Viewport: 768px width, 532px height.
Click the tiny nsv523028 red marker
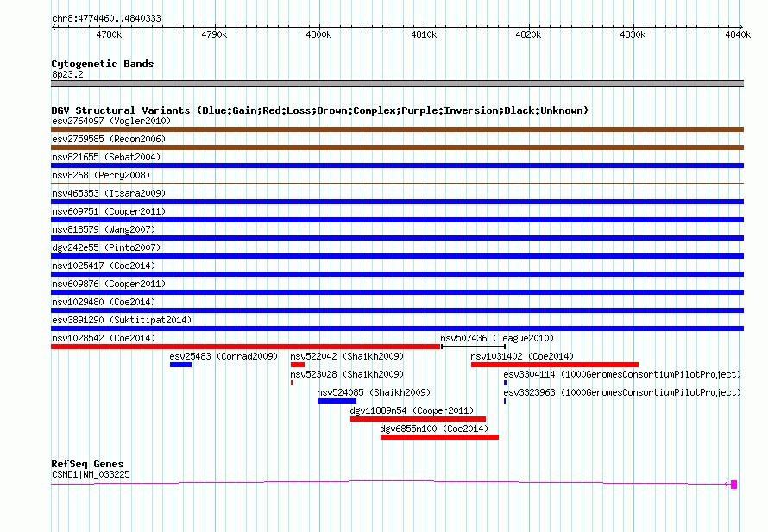point(292,383)
